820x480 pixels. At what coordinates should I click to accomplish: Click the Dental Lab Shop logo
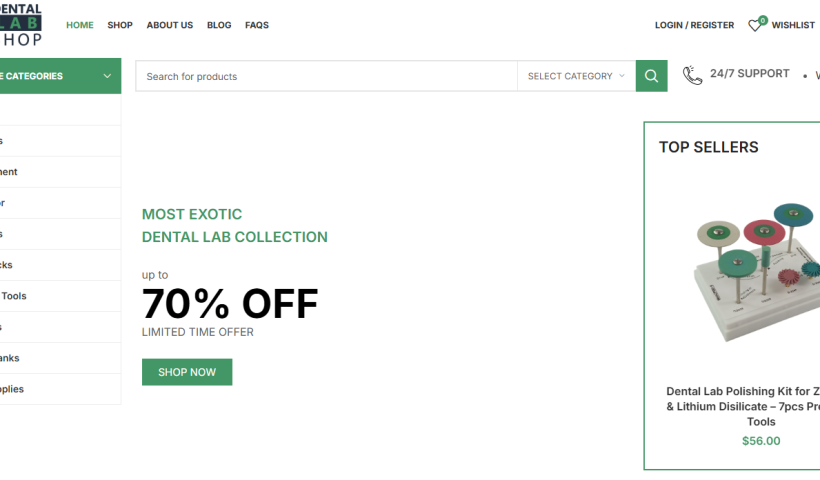20,25
